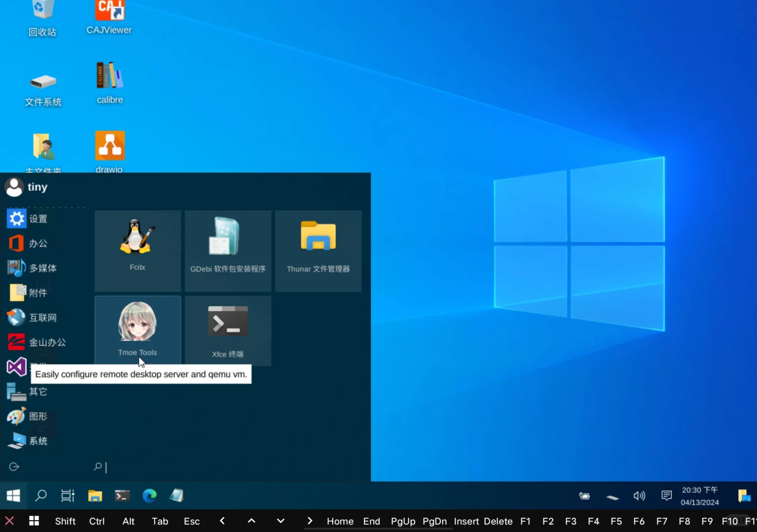Tap the PgUp key button
This screenshot has height=532, width=757.
pos(403,521)
